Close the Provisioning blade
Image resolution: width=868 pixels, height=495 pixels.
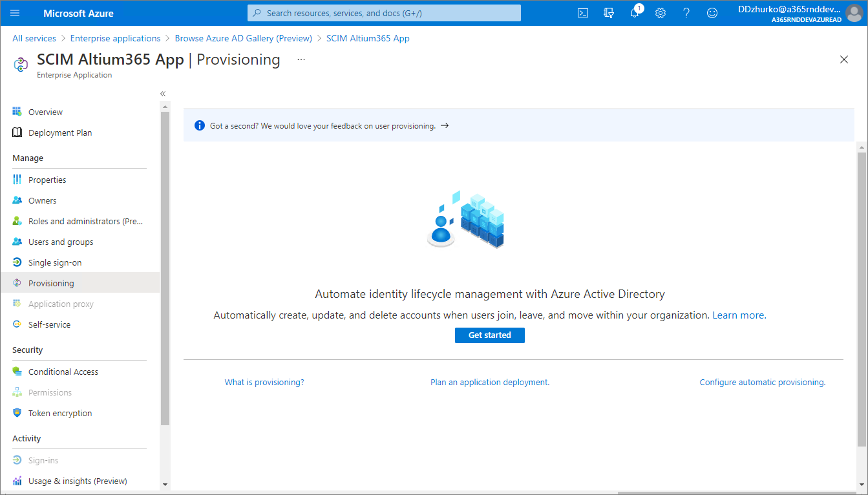843,59
